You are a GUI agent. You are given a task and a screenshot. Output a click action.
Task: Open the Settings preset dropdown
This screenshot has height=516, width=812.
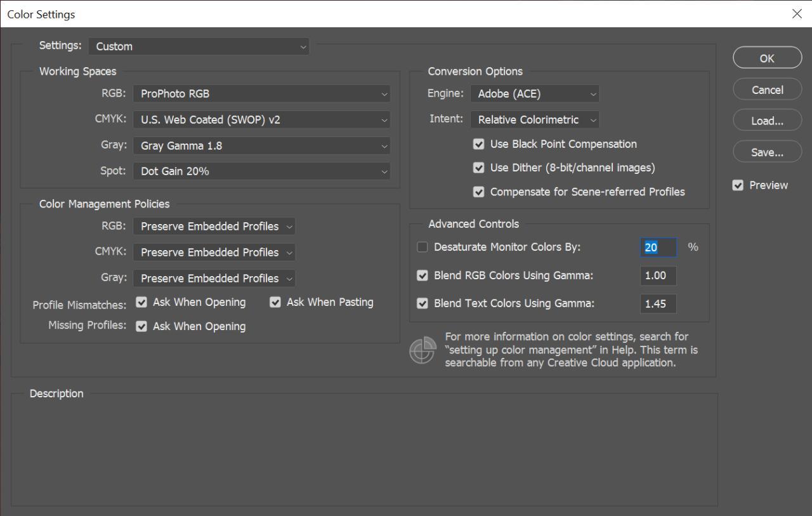pos(199,46)
